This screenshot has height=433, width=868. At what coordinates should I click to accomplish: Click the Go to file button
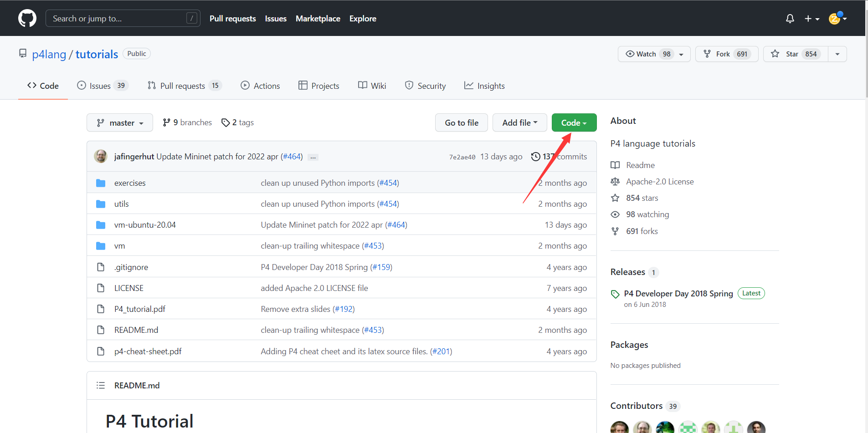coord(462,123)
